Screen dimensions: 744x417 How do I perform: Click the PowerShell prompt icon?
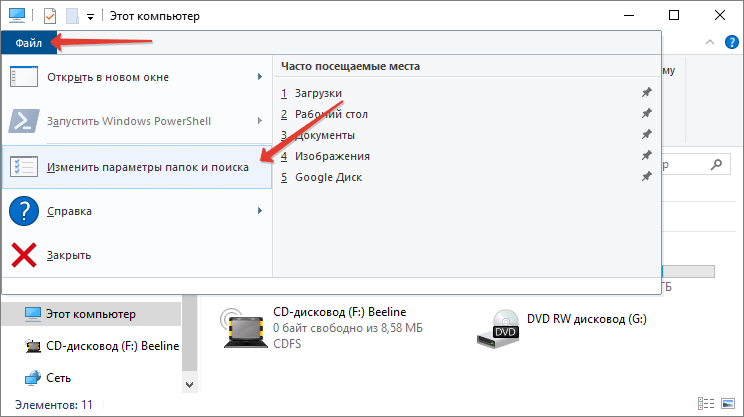pyautogui.click(x=24, y=121)
